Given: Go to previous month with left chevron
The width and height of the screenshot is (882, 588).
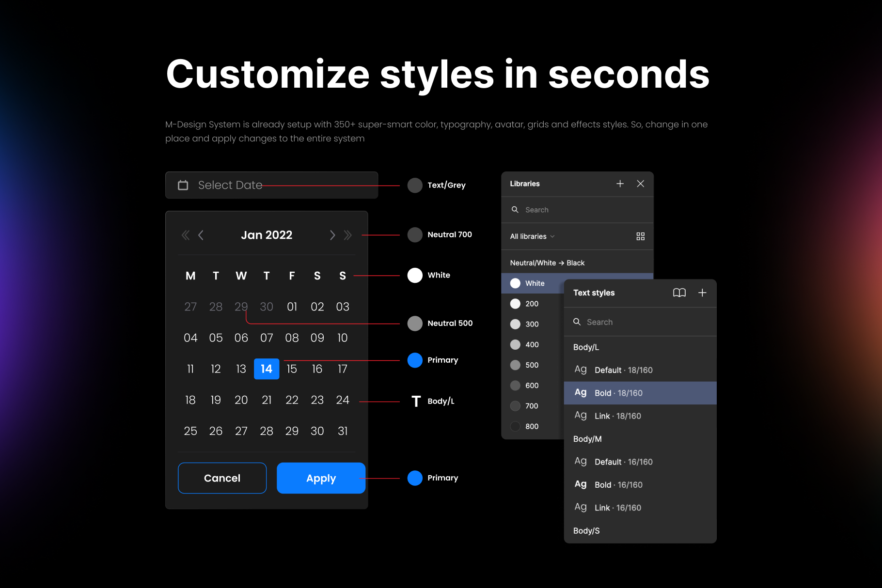Looking at the screenshot, I should (201, 235).
